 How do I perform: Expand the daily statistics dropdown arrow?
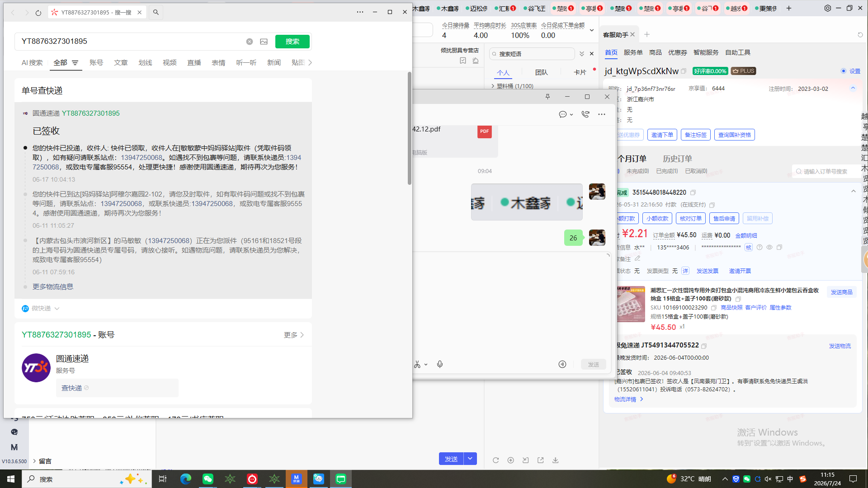coord(592,30)
